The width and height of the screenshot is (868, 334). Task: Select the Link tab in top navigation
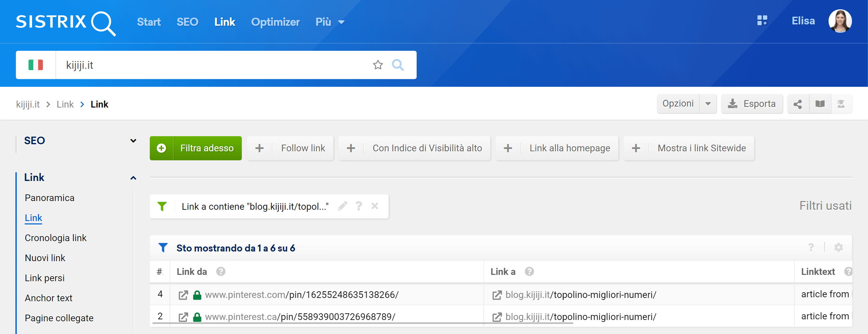pyautogui.click(x=224, y=22)
